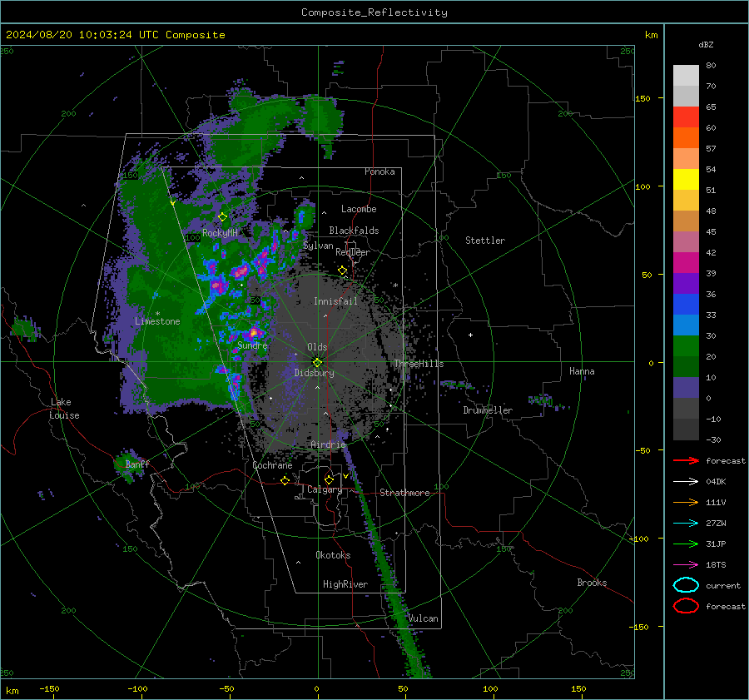Screen dimensions: 749x700
Task: Click the Blackfalds city label
Action: tap(354, 231)
